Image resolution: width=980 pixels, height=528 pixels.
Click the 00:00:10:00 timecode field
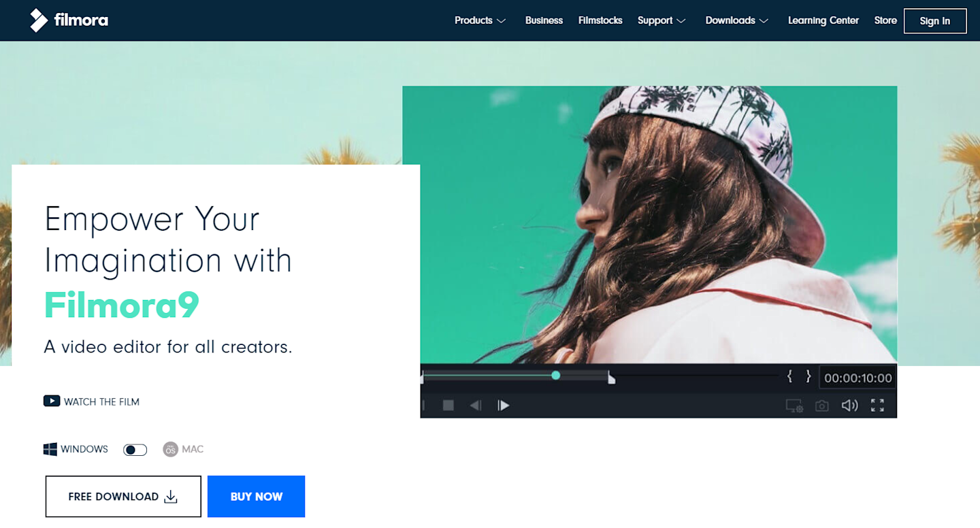click(857, 378)
